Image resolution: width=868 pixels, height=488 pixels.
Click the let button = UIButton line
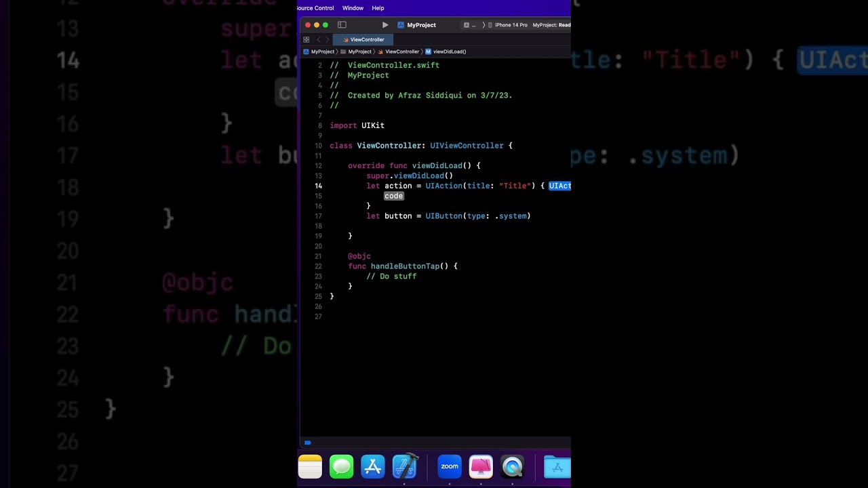point(448,216)
